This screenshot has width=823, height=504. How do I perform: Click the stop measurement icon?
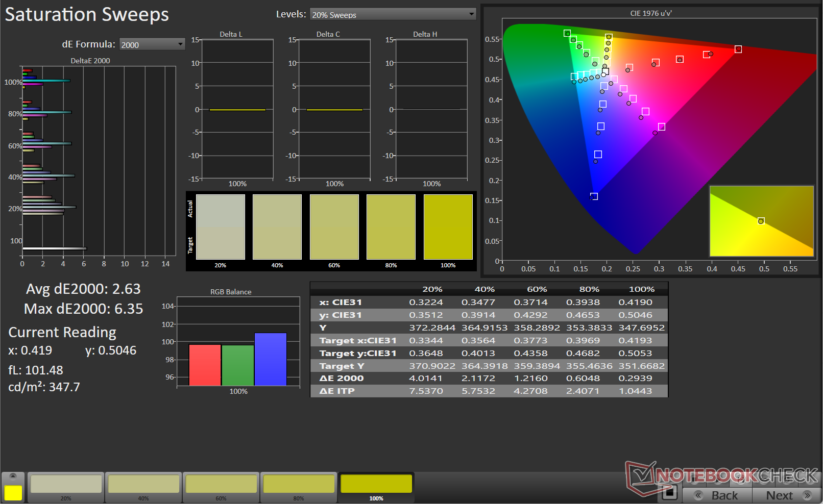pyautogui.click(x=669, y=493)
